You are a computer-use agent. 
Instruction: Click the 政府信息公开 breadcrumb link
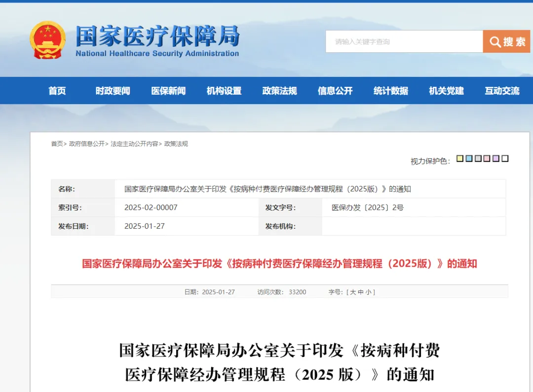pos(87,143)
